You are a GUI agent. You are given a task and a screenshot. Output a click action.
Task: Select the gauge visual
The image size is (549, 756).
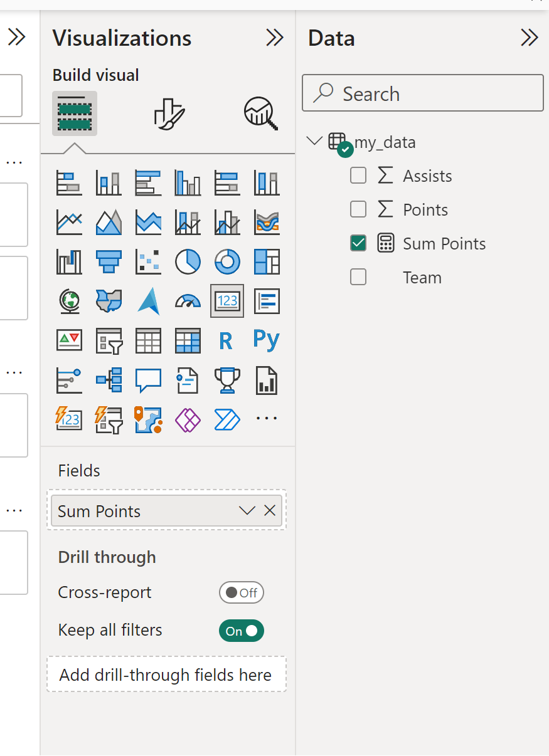pyautogui.click(x=188, y=301)
